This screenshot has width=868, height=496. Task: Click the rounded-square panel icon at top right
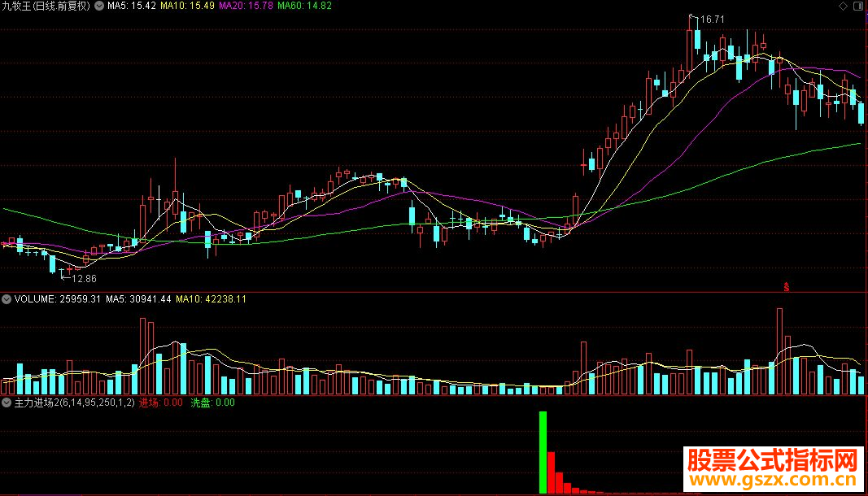click(860, 6)
